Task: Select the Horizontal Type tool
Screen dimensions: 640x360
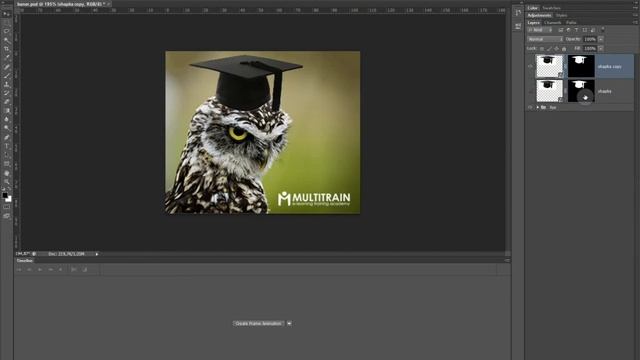Action: (6, 146)
